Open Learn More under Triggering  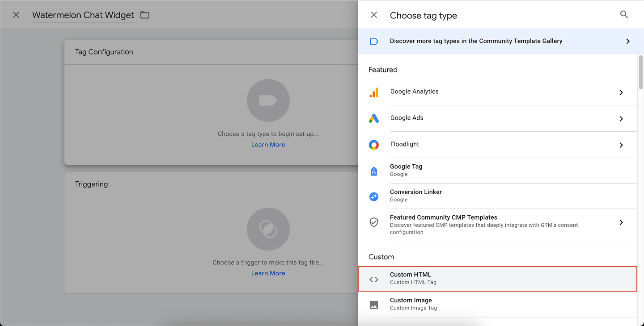tap(268, 273)
